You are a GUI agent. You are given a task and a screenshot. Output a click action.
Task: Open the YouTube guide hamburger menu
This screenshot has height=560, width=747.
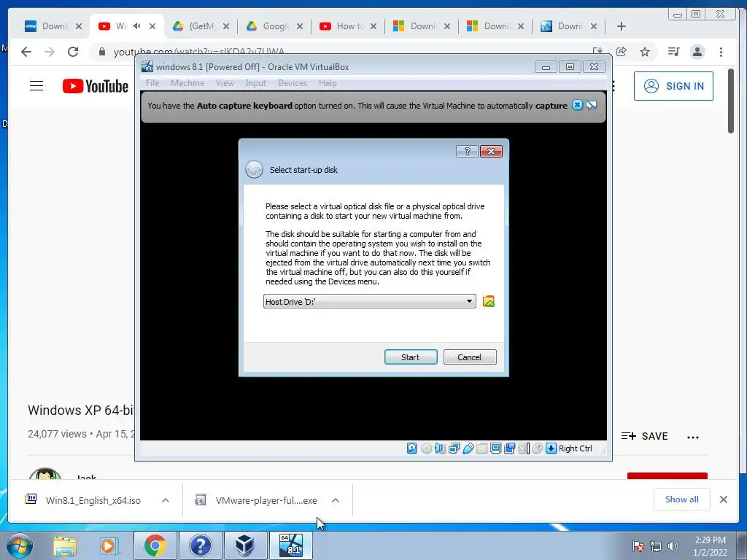pos(36,86)
